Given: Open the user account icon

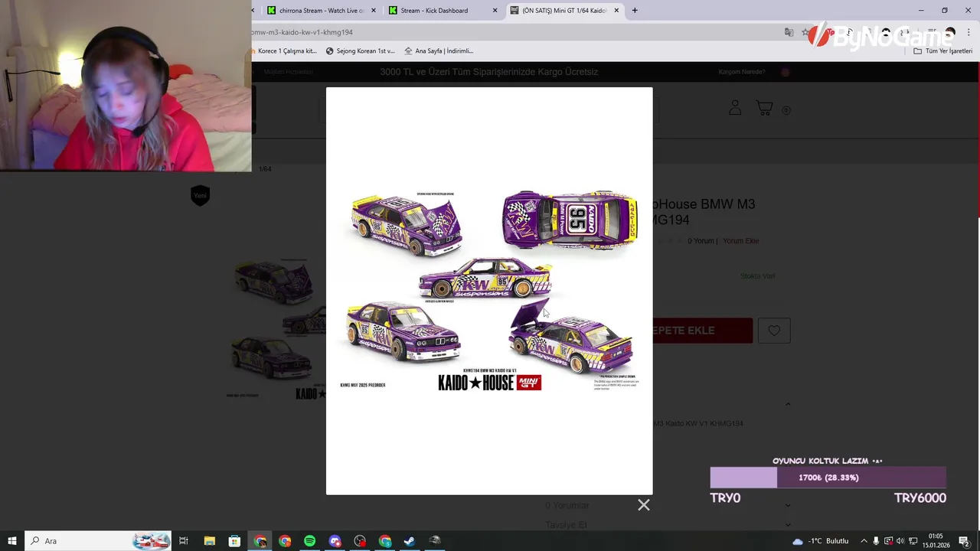Looking at the screenshot, I should pyautogui.click(x=735, y=108).
